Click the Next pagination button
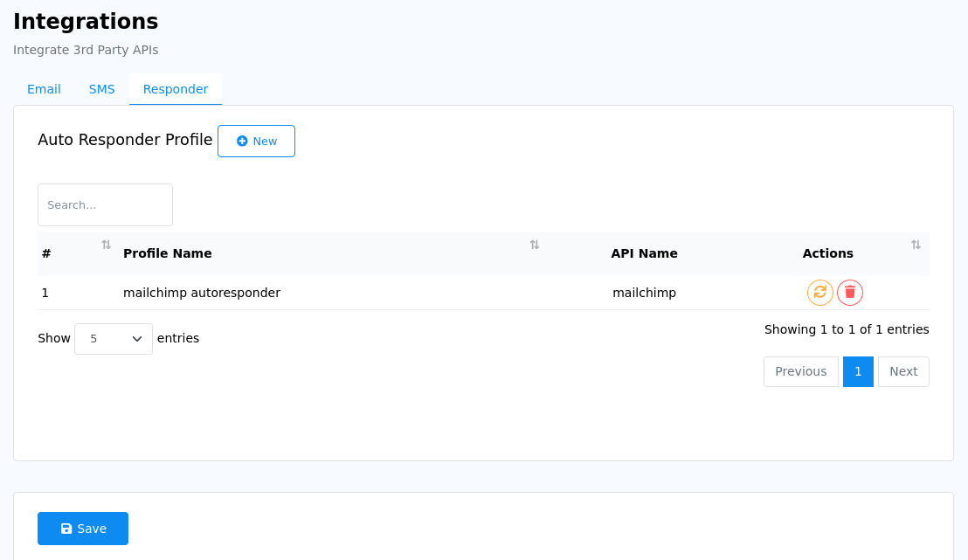The width and height of the screenshot is (968, 560). coord(903,370)
